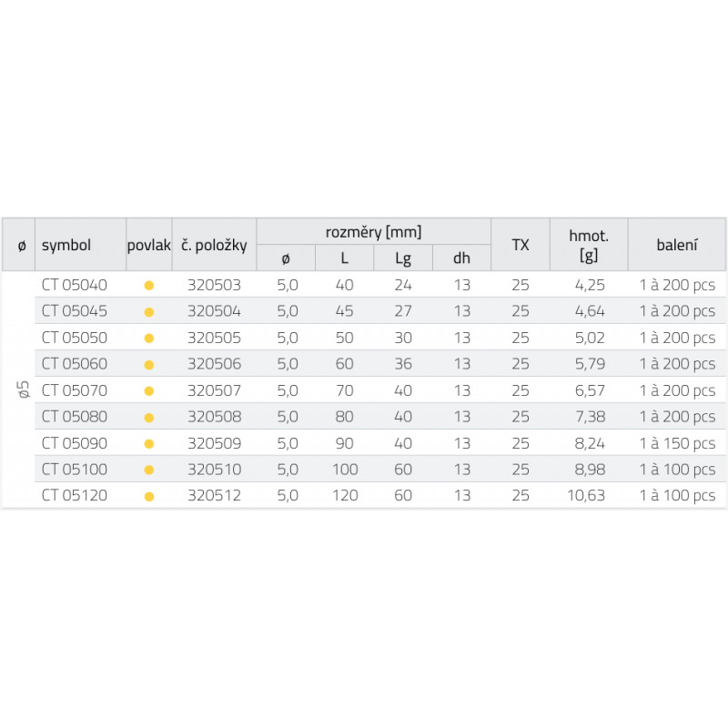Click item number 320512
Image resolution: width=728 pixels, height=728 pixels.
click(x=214, y=496)
